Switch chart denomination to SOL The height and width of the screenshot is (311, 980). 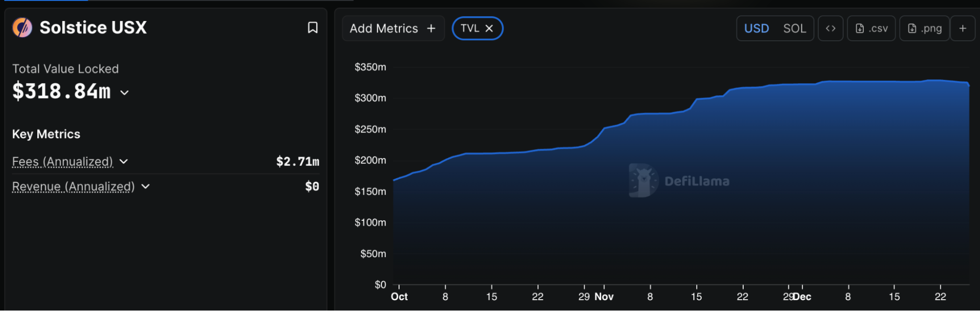click(794, 28)
